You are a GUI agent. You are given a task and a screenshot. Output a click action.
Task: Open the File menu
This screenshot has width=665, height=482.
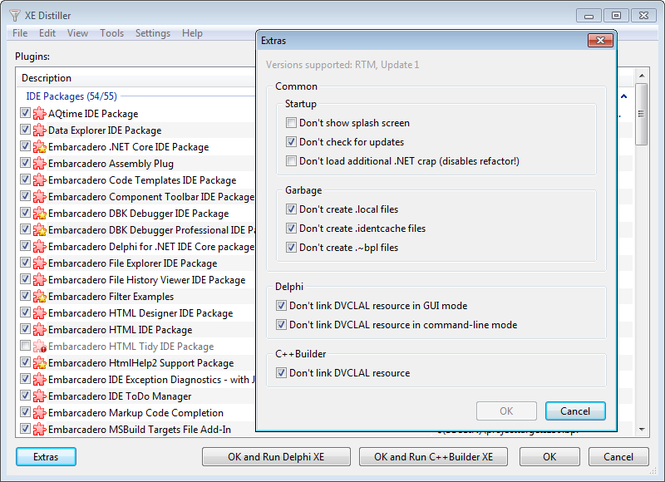(x=20, y=33)
